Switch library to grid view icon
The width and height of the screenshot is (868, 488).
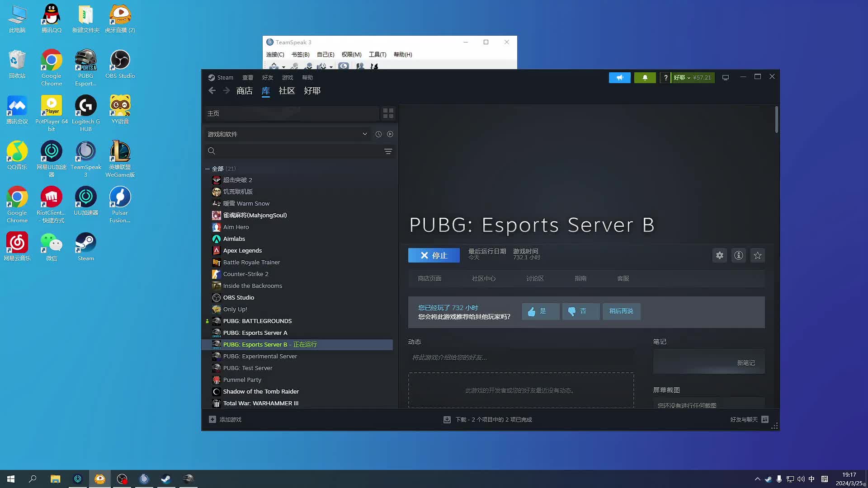tap(388, 113)
